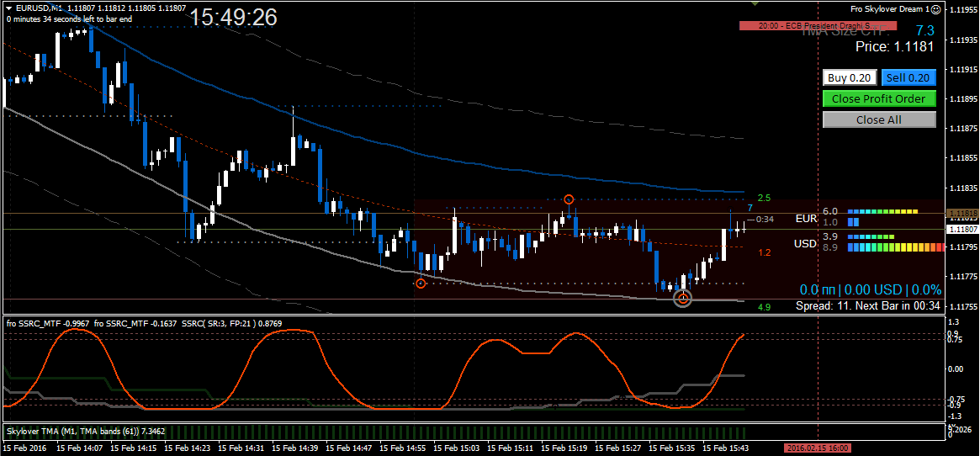The height and width of the screenshot is (456, 980).
Task: Click the USD 8.9 rainbow strength bar
Action: [x=896, y=247]
